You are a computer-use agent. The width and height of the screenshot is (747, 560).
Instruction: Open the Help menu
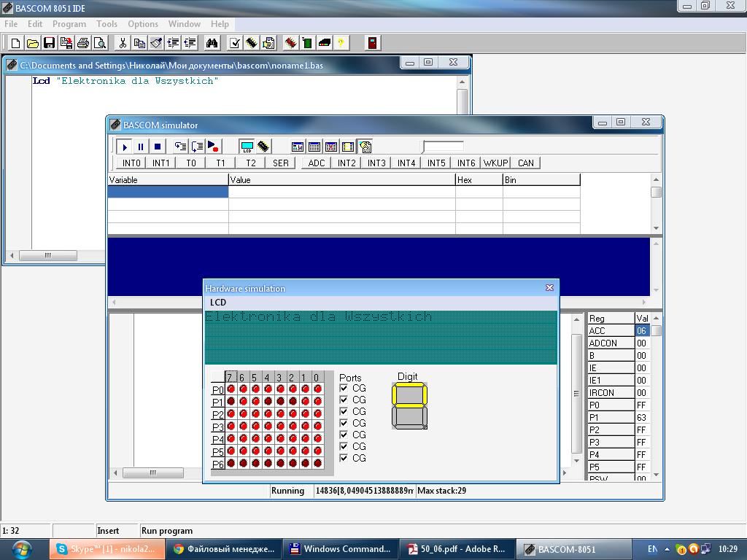coord(220,24)
